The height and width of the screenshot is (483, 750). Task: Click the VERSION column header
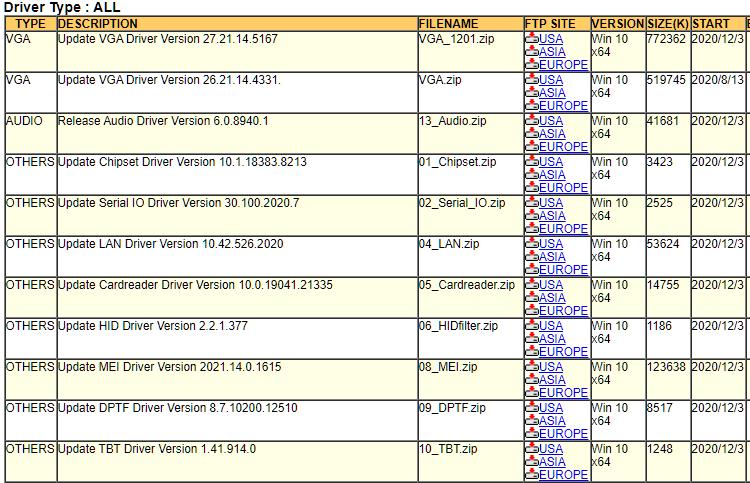tap(618, 24)
